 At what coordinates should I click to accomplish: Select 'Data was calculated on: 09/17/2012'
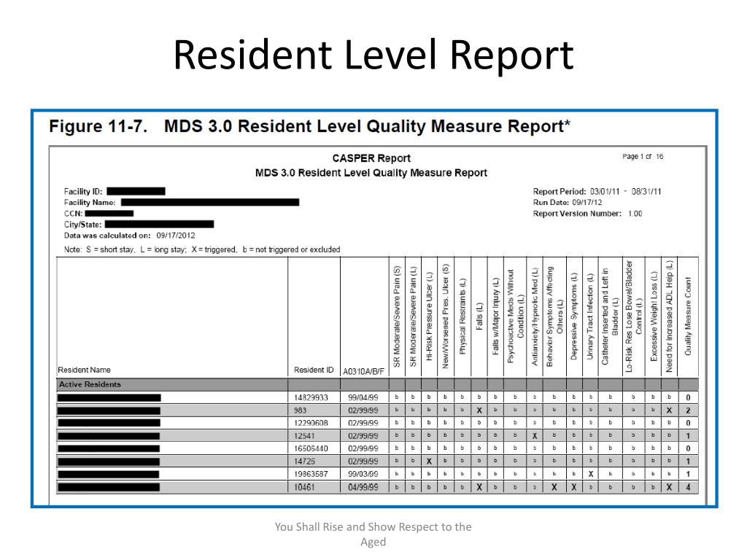tap(130, 236)
